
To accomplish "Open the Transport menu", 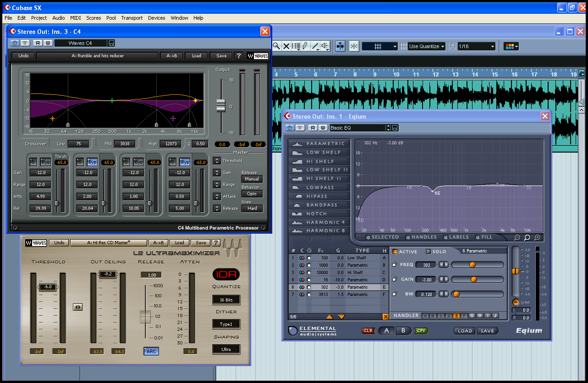I will tap(132, 18).
